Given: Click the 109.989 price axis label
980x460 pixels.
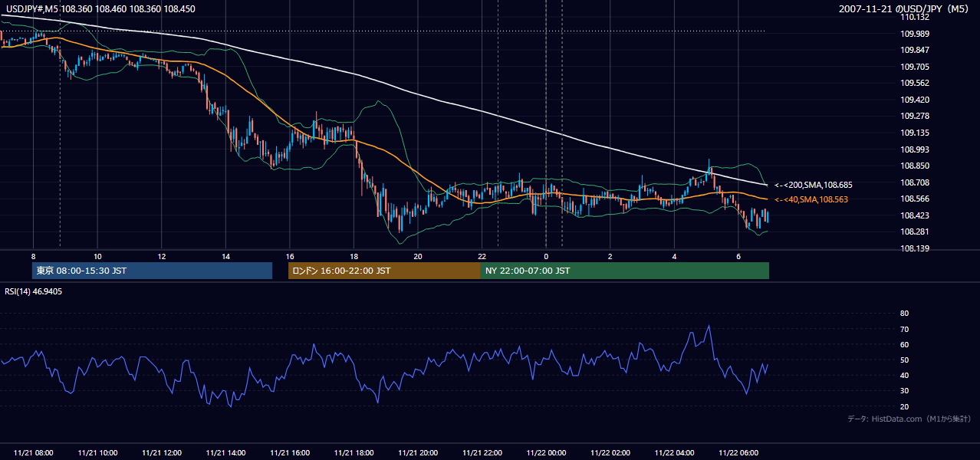Looking at the screenshot, I should [x=916, y=34].
